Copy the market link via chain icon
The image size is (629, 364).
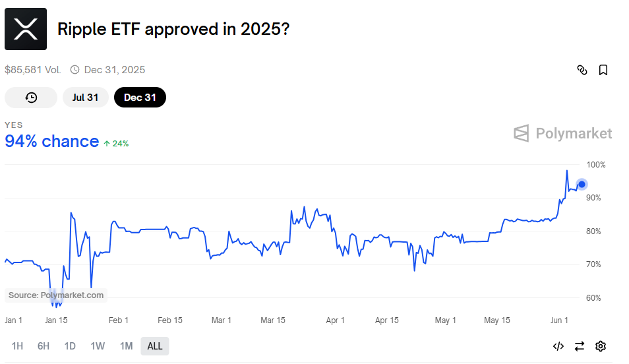[582, 70]
